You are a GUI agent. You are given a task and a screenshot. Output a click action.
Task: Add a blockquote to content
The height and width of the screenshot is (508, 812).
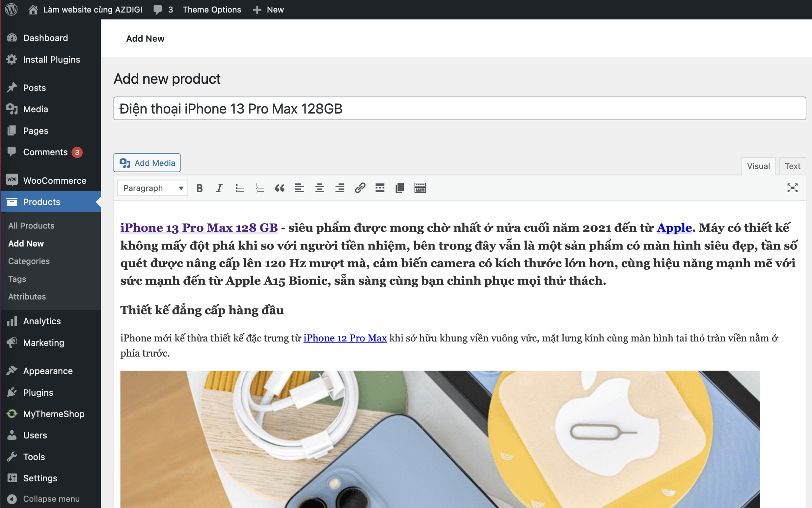click(279, 188)
